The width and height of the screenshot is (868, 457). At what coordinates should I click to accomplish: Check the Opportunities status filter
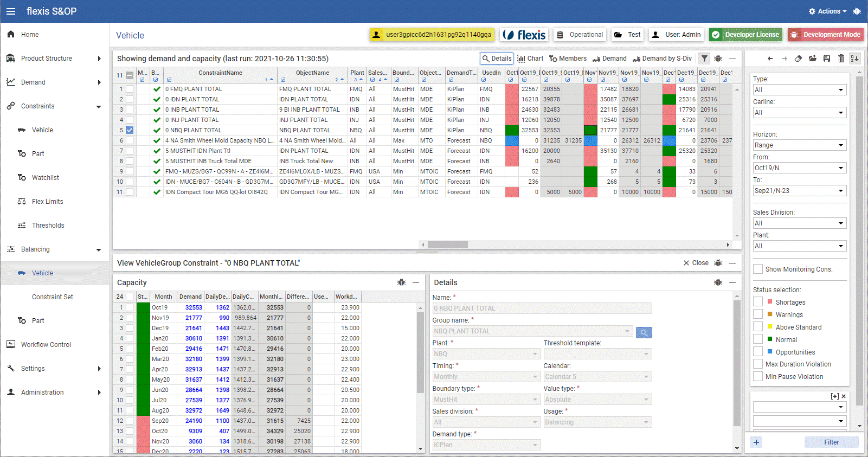pyautogui.click(x=758, y=352)
